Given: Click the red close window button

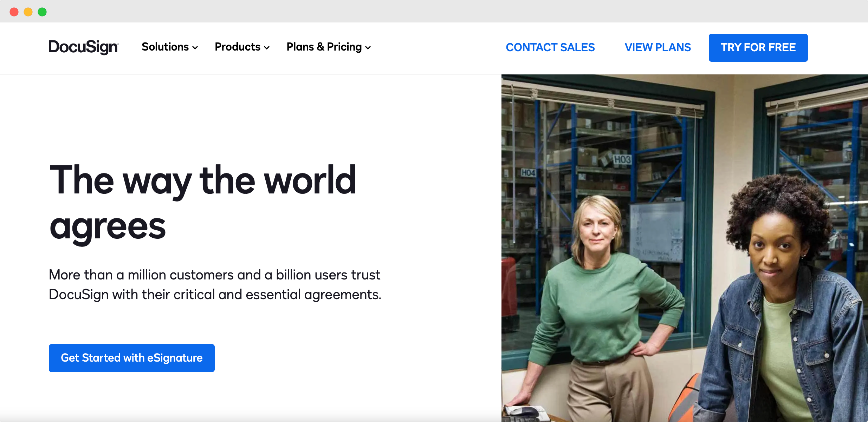Looking at the screenshot, I should click(14, 12).
